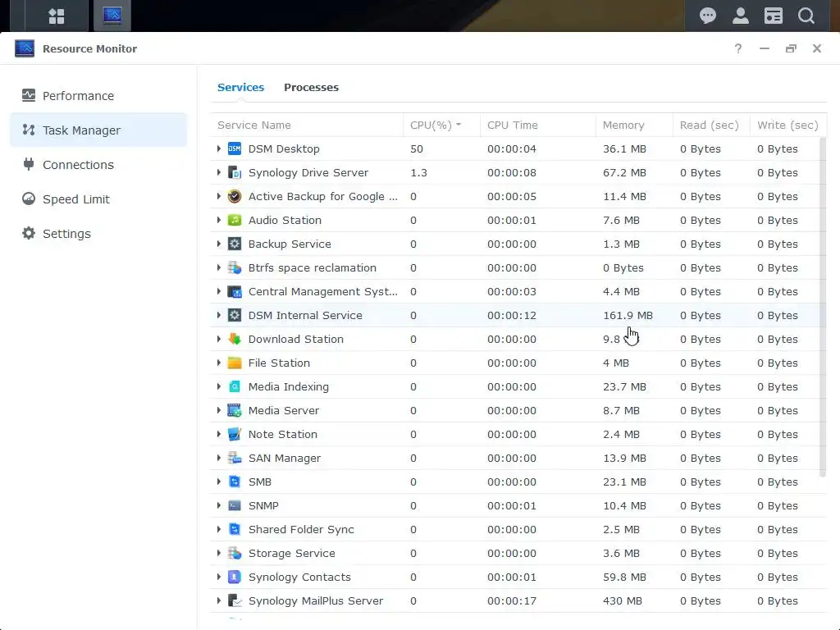Click the 67.2 MB memory value
Image resolution: width=840 pixels, height=630 pixels.
(x=624, y=172)
